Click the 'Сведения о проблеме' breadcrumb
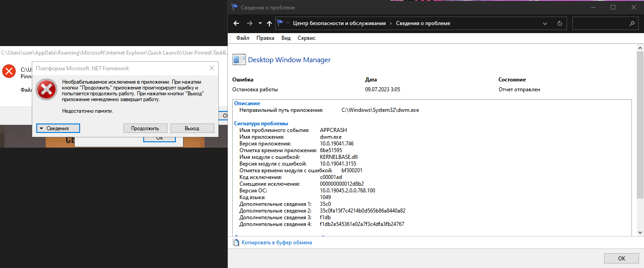 423,23
